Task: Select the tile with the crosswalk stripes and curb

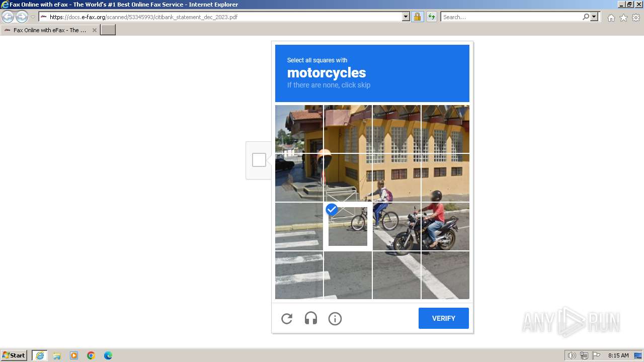Action: click(x=299, y=226)
